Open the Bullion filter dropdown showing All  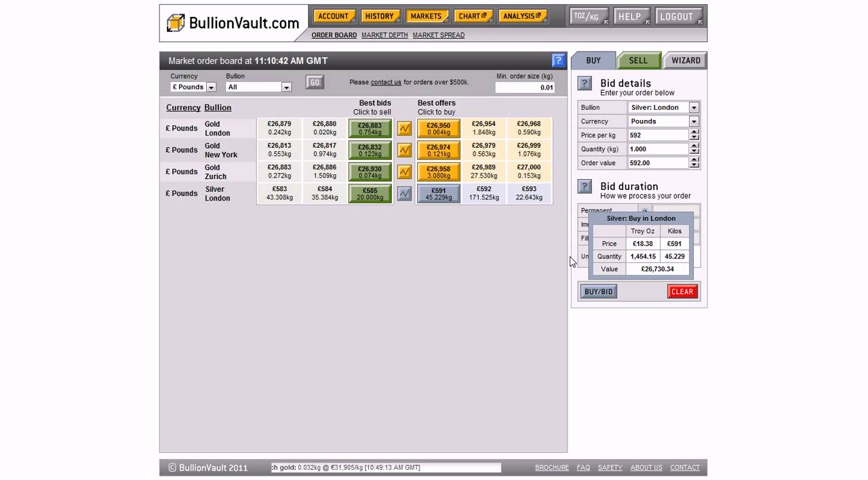point(258,87)
